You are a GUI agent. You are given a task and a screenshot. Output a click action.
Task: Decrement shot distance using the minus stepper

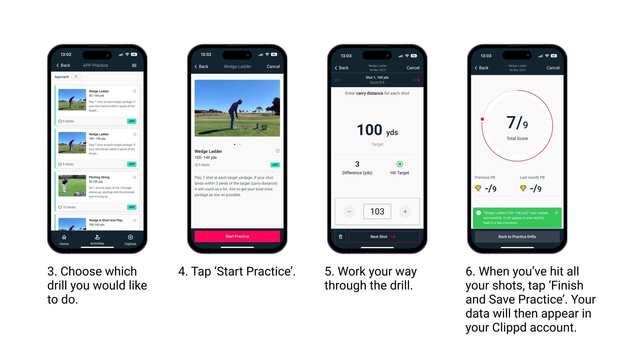tap(349, 211)
